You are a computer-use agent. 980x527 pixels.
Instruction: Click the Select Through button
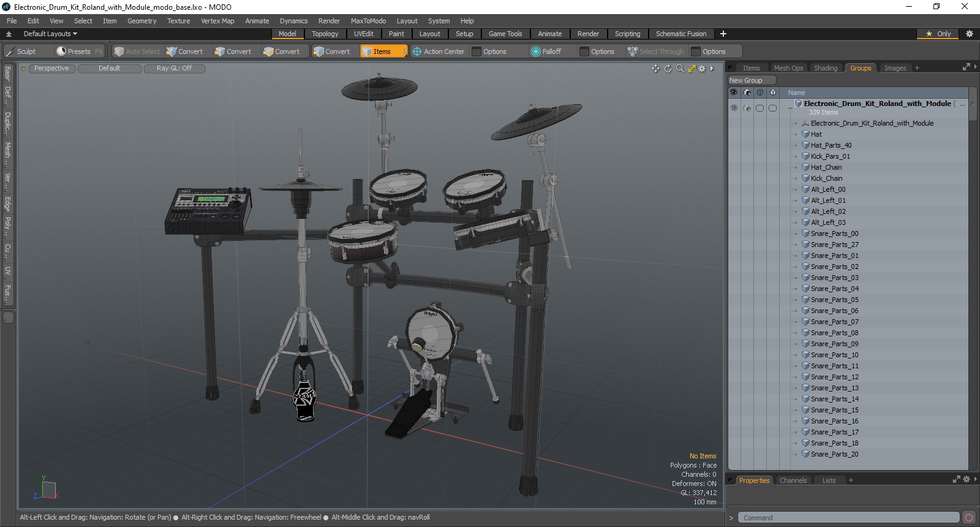click(656, 51)
